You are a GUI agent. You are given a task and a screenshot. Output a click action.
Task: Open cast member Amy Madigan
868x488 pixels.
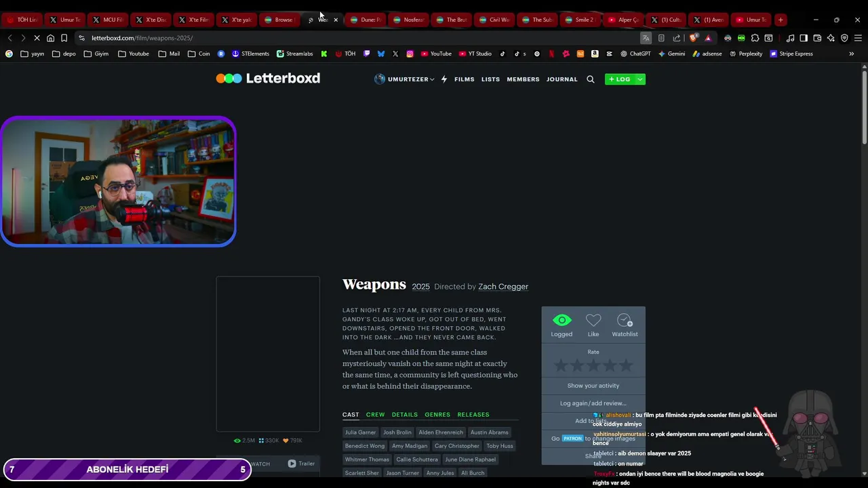click(x=410, y=446)
